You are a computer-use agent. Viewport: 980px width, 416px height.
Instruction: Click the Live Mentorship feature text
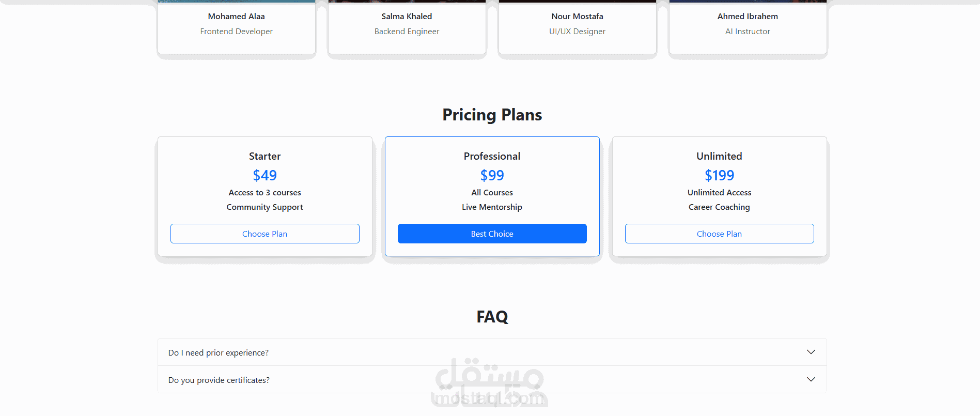(x=492, y=207)
